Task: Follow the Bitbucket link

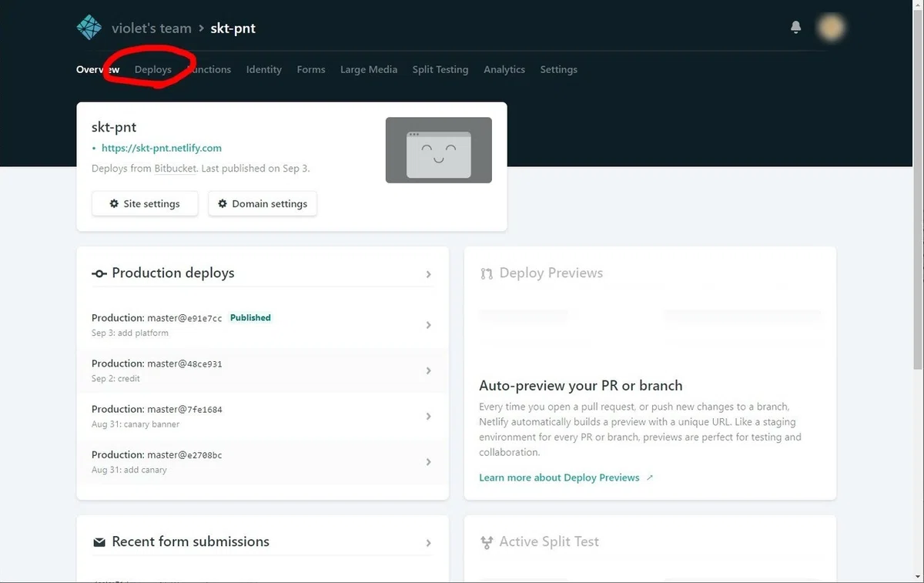Action: pos(175,168)
